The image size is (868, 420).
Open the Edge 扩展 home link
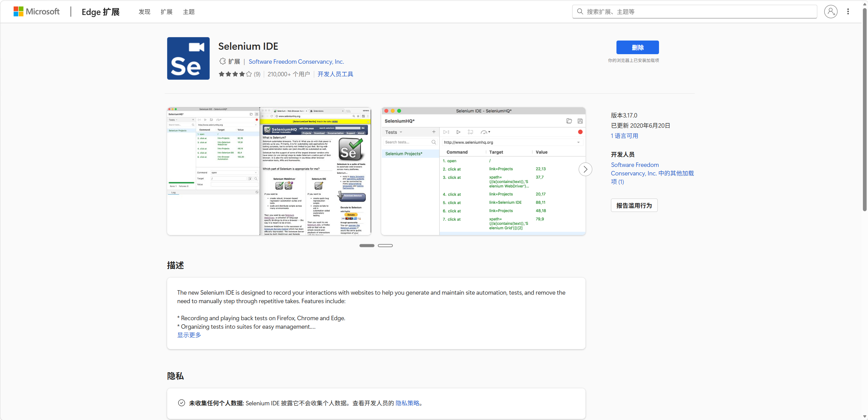tap(101, 12)
